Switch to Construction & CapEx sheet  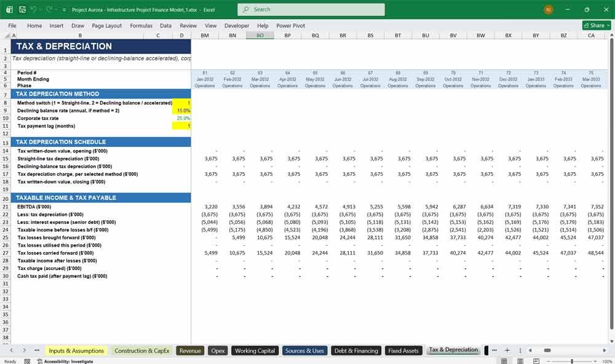(x=142, y=350)
